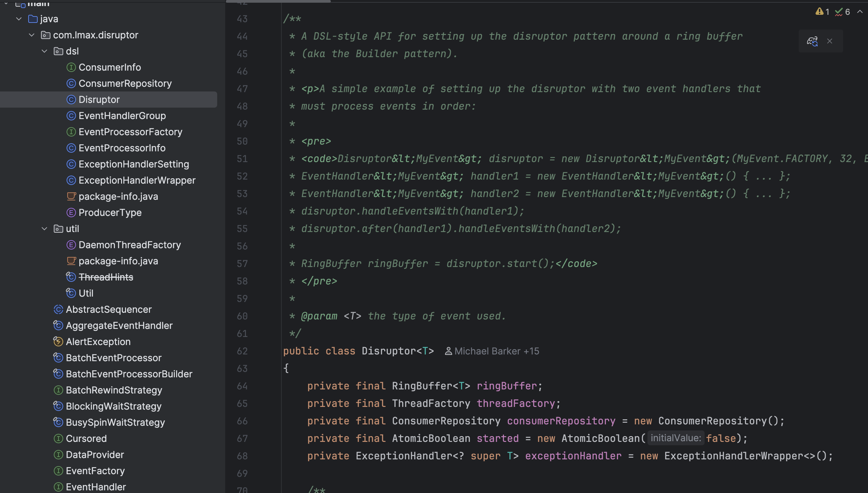Click the warnings indicator icon

pos(819,12)
